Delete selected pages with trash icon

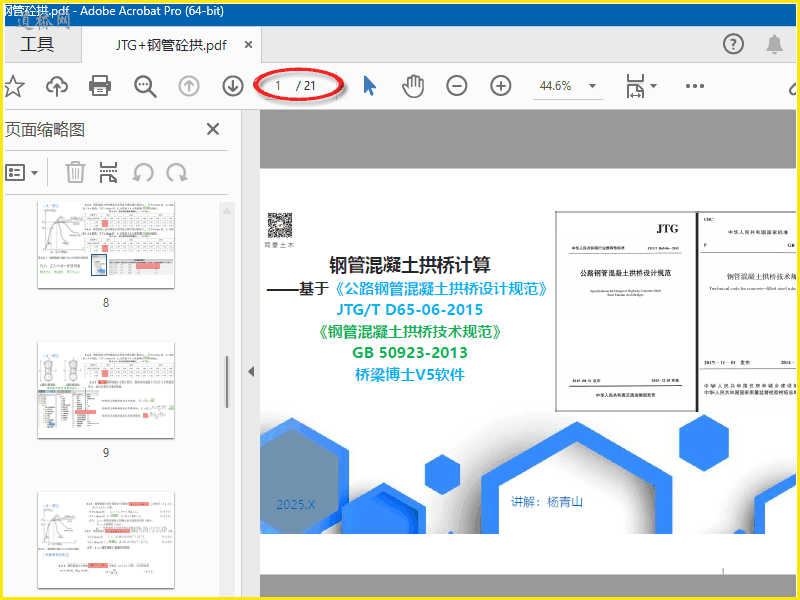point(75,172)
